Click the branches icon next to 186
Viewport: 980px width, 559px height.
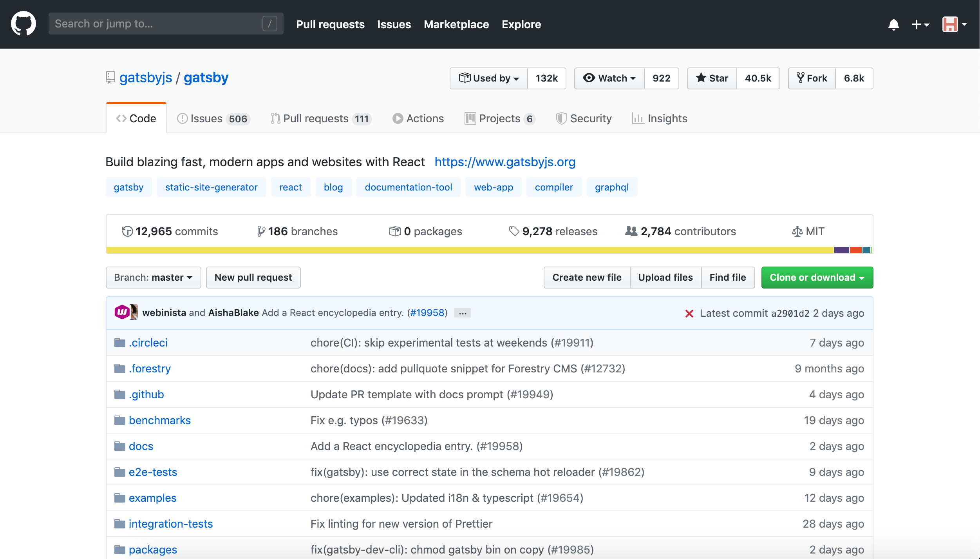click(x=261, y=231)
